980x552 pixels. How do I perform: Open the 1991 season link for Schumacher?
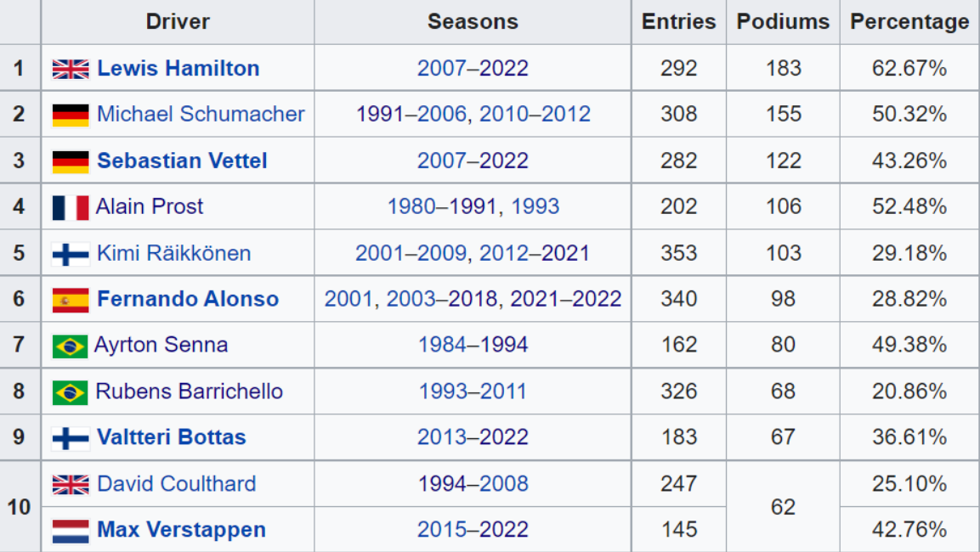380,115
